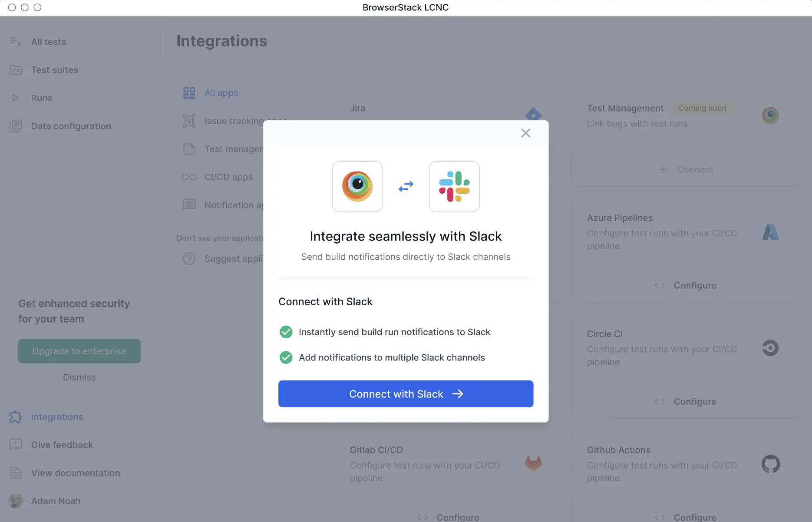Image resolution: width=812 pixels, height=522 pixels.
Task: Click the checkmark beside multiple Slack channels
Action: (286, 357)
